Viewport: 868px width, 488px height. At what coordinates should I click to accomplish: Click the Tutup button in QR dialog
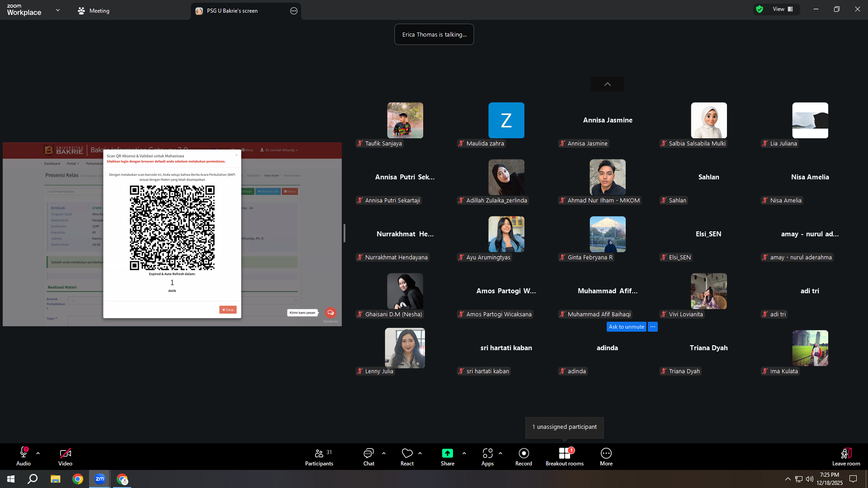228,310
